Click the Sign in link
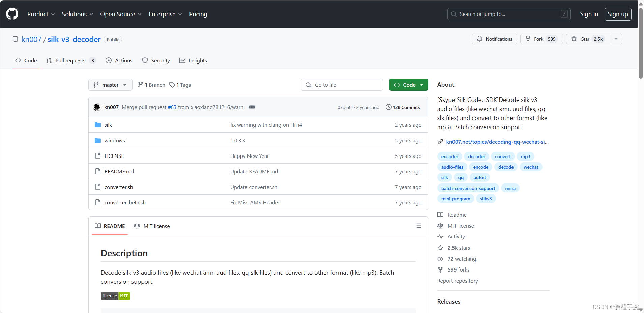The image size is (644, 313). click(x=589, y=14)
